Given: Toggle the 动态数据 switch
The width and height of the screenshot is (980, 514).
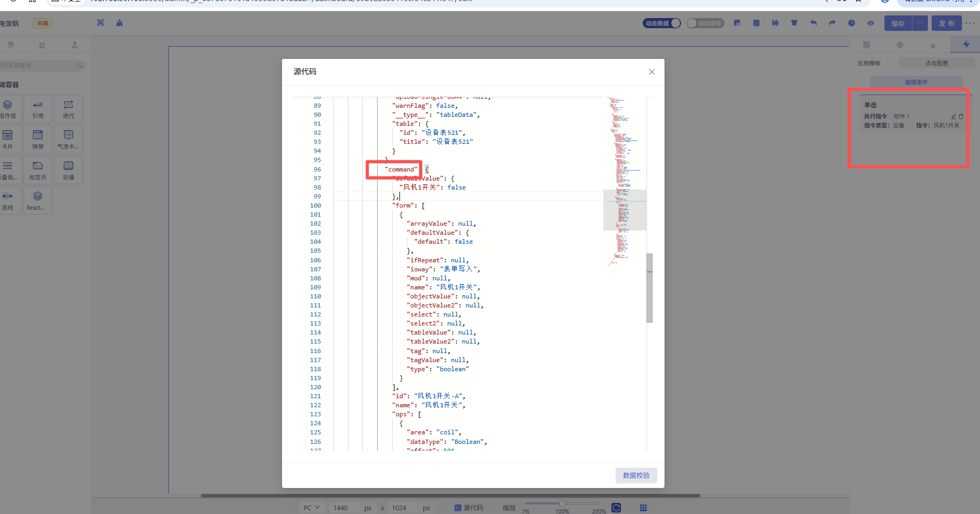Looking at the screenshot, I should 661,23.
